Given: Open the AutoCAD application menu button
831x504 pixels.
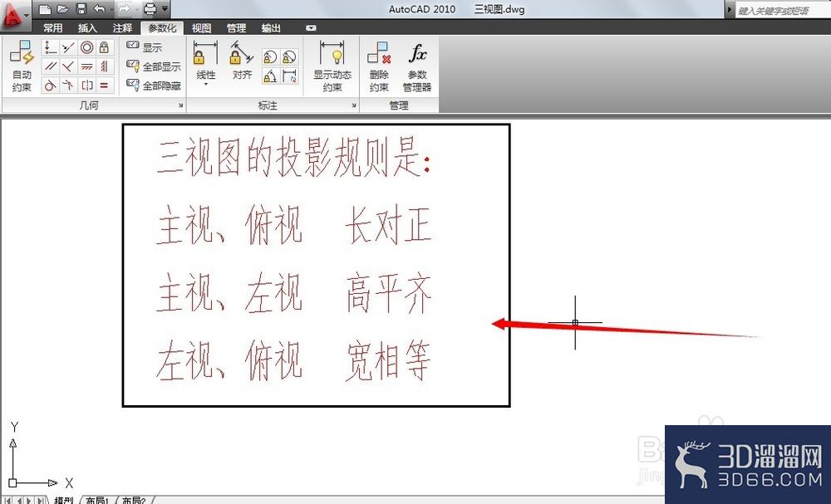Looking at the screenshot, I should coord(15,14).
